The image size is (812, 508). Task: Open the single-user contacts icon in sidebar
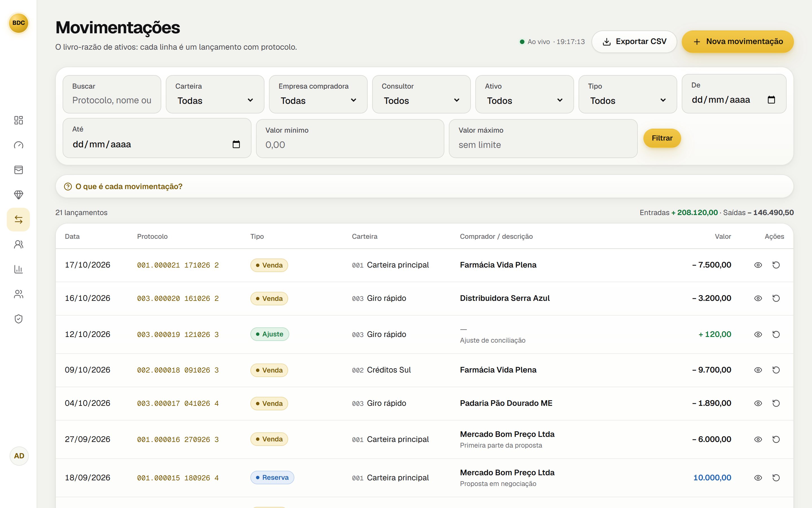pyautogui.click(x=18, y=245)
